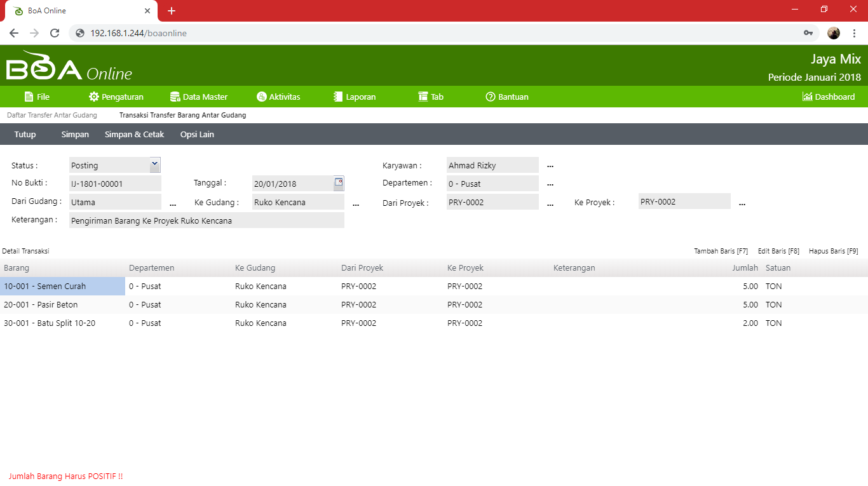
Task: Open the Data Master menu
Action: [198, 97]
